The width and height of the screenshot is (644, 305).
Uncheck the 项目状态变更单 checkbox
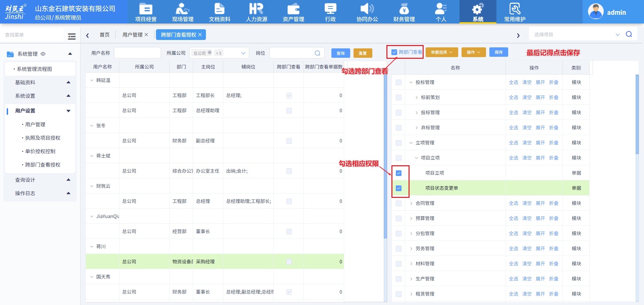click(398, 188)
